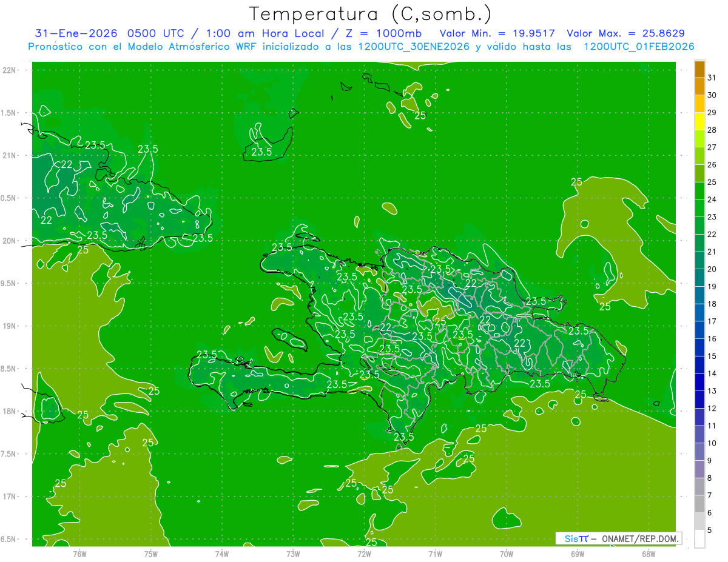Click the 'ONAMET/REP.DOM.' credit label

pyautogui.click(x=641, y=538)
